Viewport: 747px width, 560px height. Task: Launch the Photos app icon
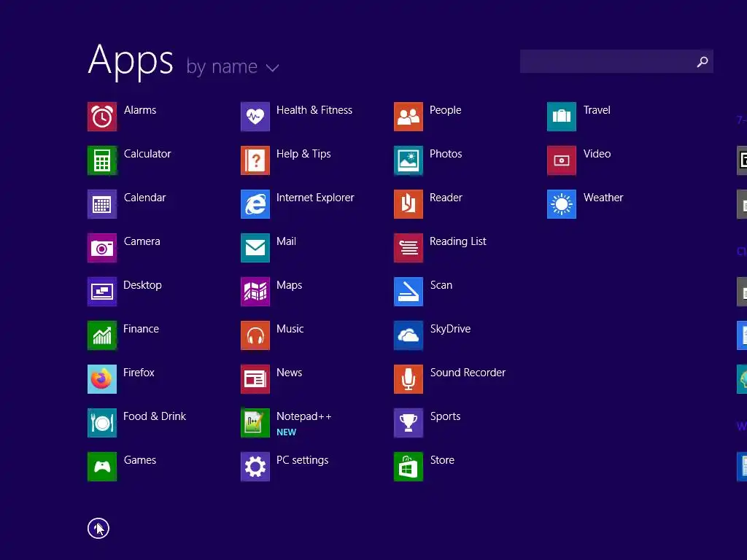pyautogui.click(x=409, y=160)
